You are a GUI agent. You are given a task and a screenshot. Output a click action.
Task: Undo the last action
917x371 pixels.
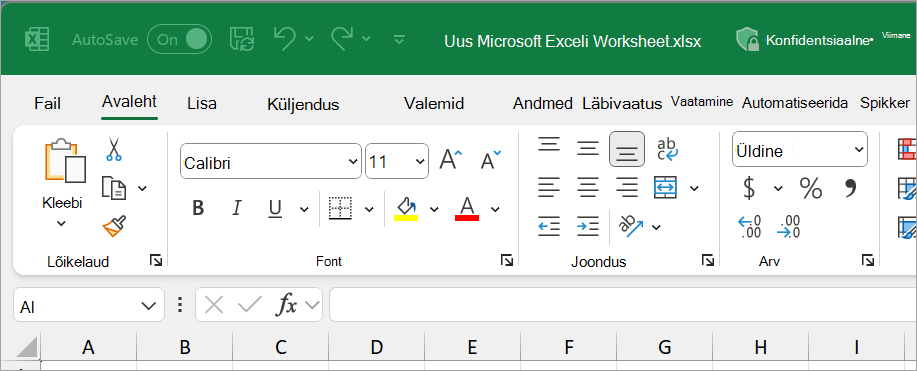point(285,39)
